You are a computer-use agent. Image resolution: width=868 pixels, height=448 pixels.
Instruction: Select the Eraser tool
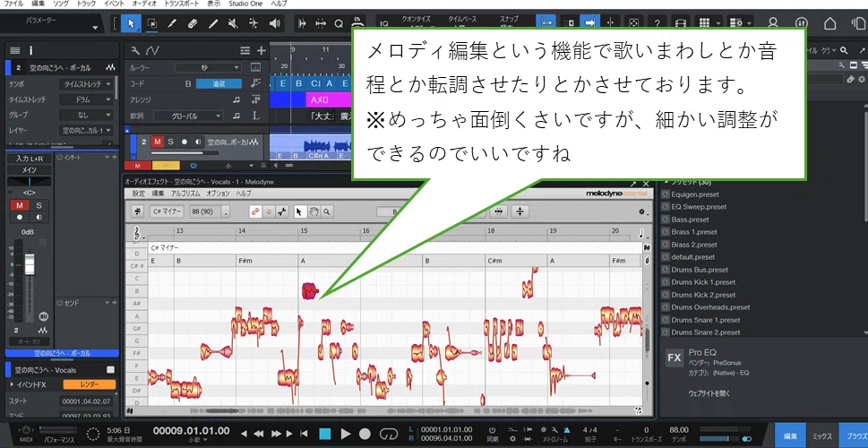193,23
